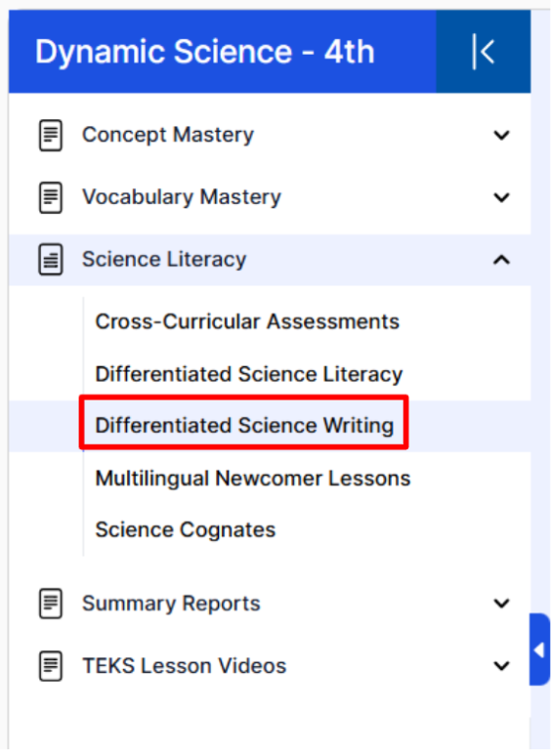The image size is (552, 756).
Task: Select Differentiated Science Writing
Action: [244, 426]
